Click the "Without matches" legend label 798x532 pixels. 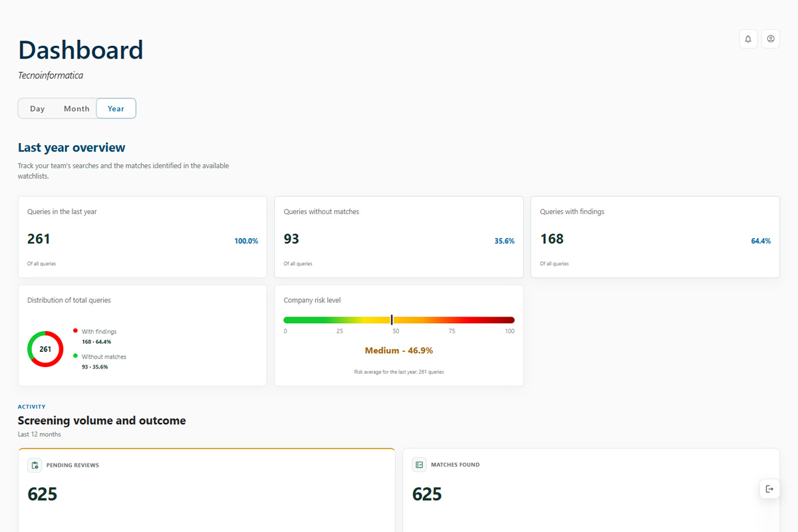[x=104, y=356]
